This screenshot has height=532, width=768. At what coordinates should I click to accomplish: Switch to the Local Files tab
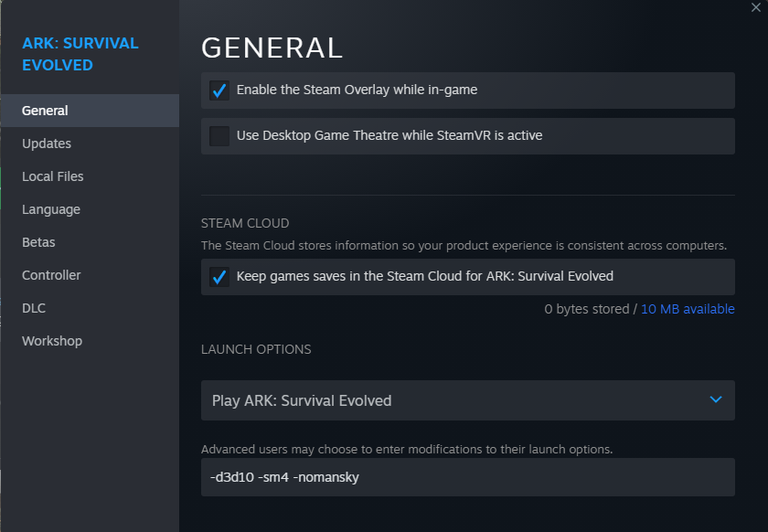(x=52, y=176)
